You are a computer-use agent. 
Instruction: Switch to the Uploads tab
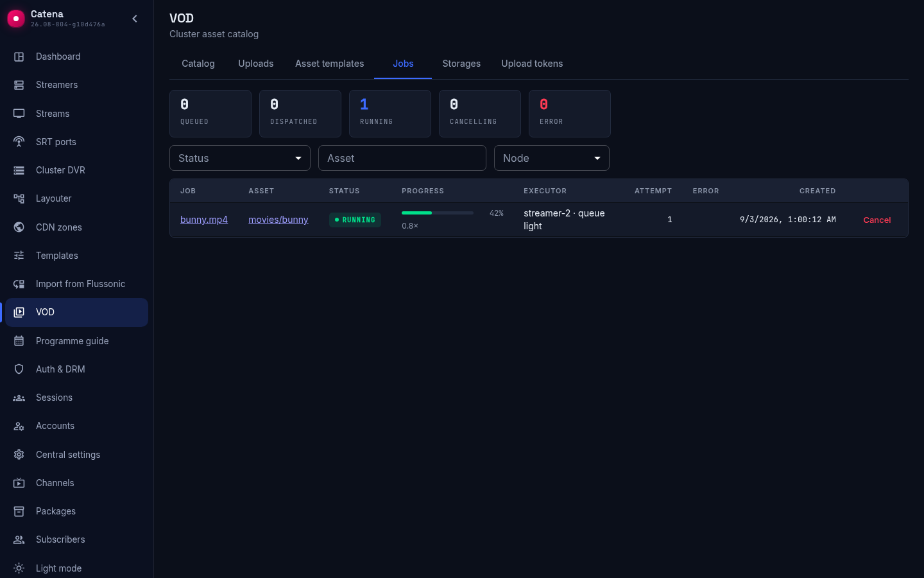256,64
